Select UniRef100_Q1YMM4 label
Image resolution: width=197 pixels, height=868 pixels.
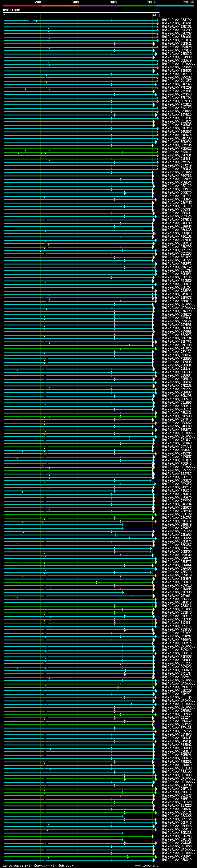pyautogui.click(x=177, y=240)
